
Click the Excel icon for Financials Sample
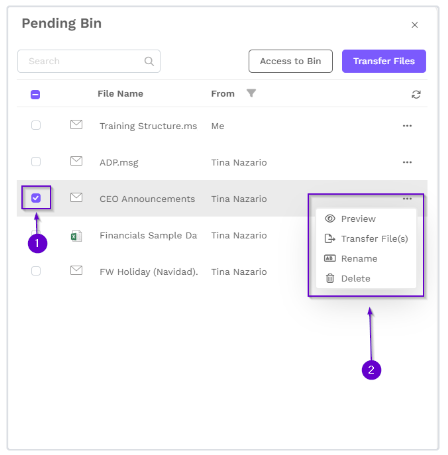pyautogui.click(x=76, y=236)
